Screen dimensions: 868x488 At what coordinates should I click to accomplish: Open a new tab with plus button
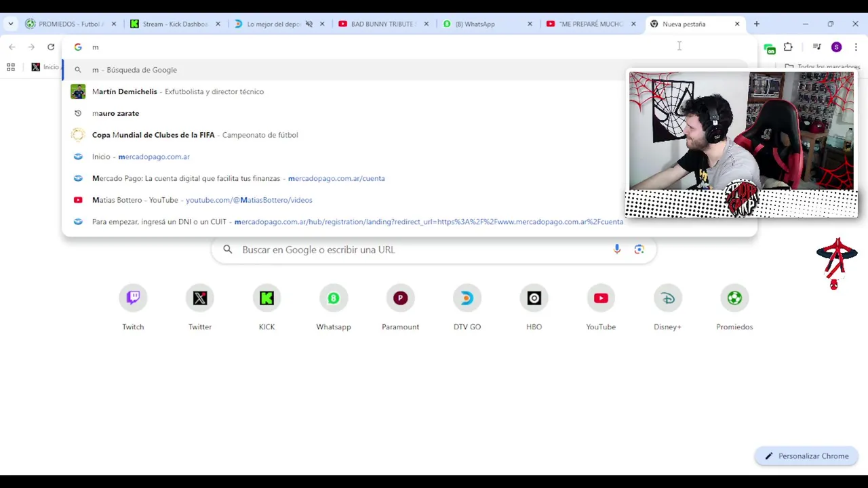757,24
